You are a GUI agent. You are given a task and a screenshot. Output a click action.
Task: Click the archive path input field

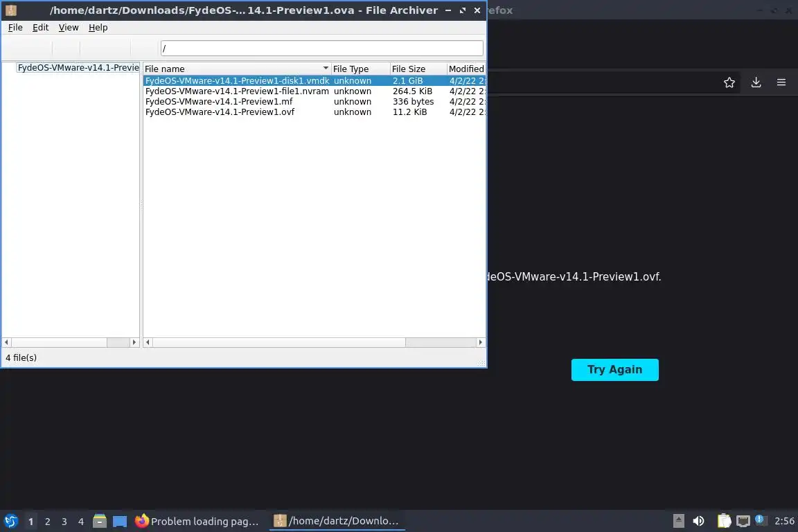[x=321, y=48]
